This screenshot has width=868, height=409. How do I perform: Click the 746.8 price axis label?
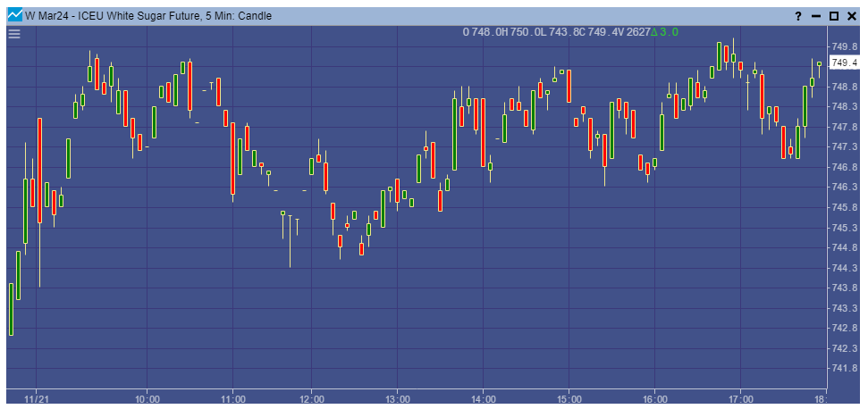click(x=844, y=168)
